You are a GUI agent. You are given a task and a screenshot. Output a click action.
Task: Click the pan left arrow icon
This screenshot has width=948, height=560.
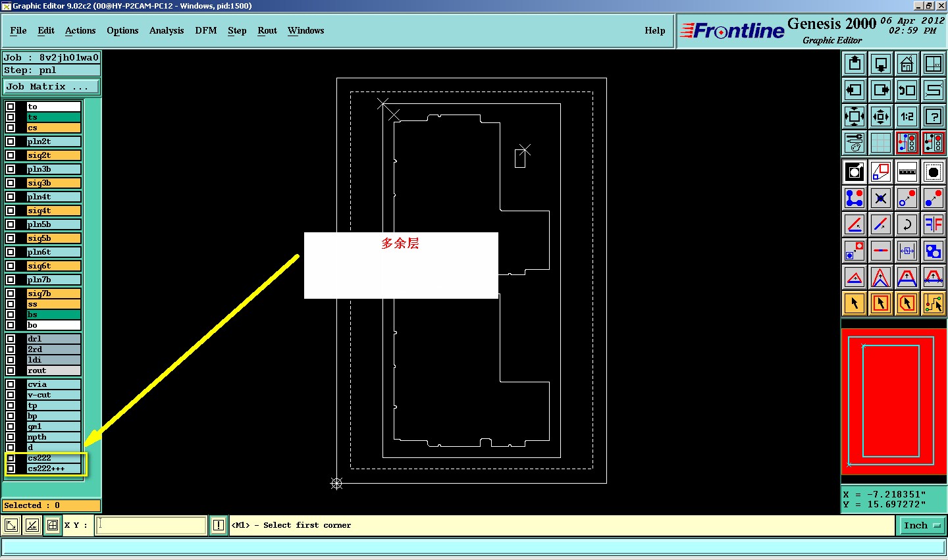pyautogui.click(x=855, y=90)
